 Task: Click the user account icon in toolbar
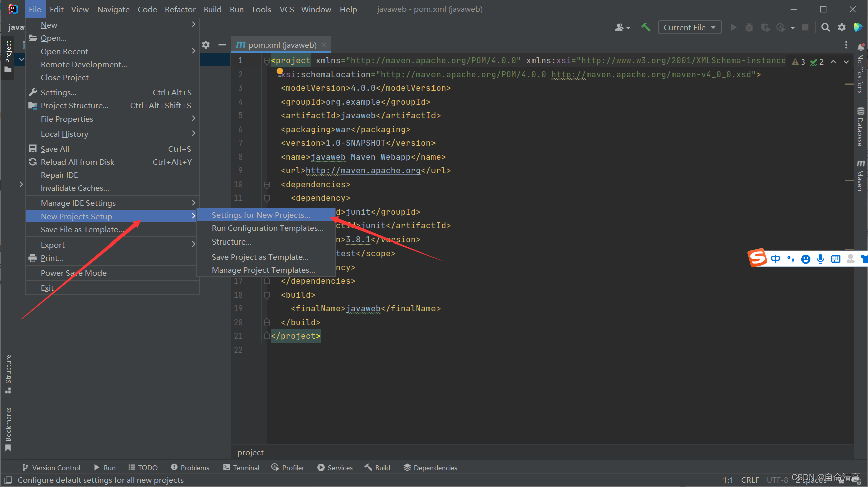click(x=622, y=27)
